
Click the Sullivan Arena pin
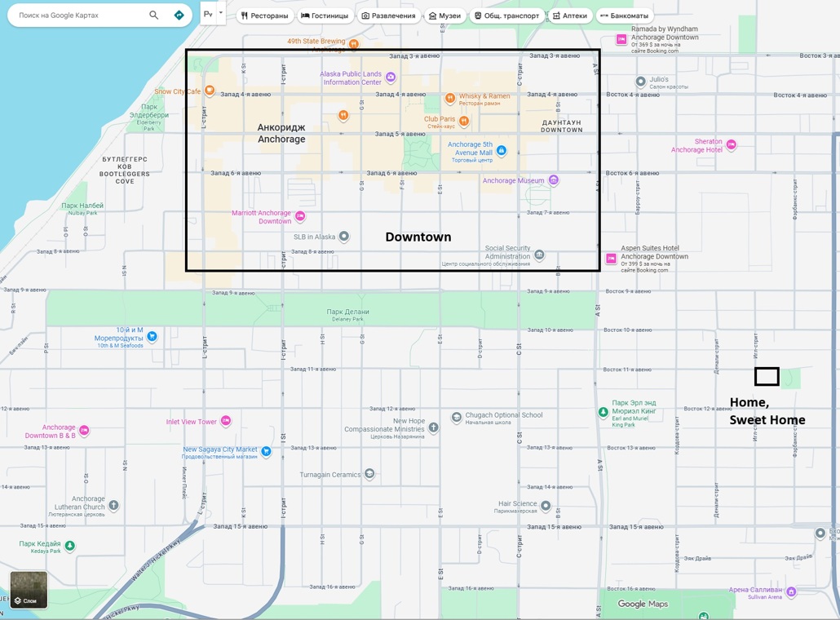(791, 591)
